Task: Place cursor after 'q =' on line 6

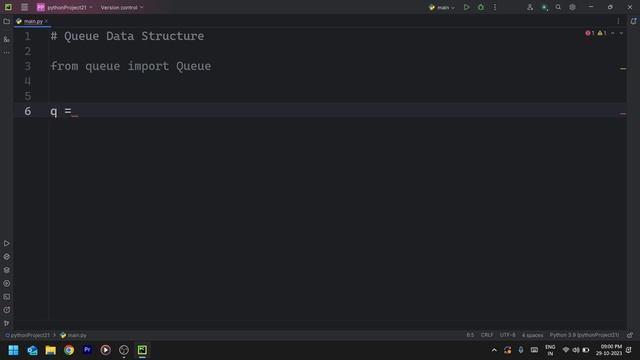Action: tap(73, 111)
